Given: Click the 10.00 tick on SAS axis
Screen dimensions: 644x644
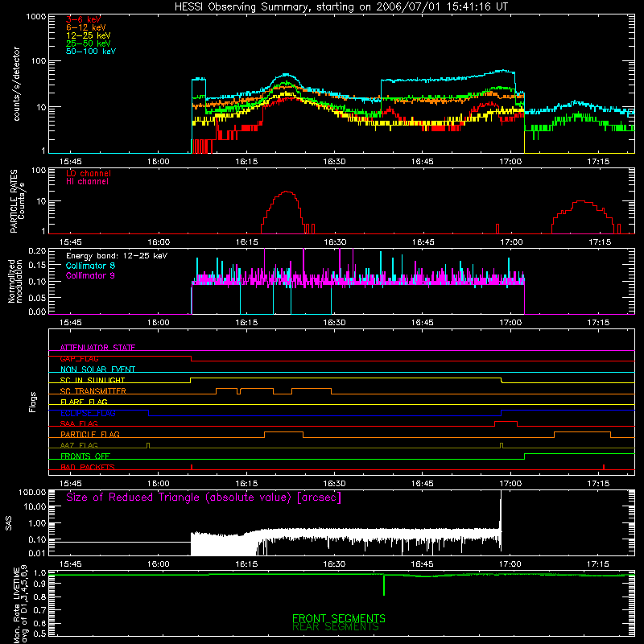Looking at the screenshot, I should (x=35, y=506).
